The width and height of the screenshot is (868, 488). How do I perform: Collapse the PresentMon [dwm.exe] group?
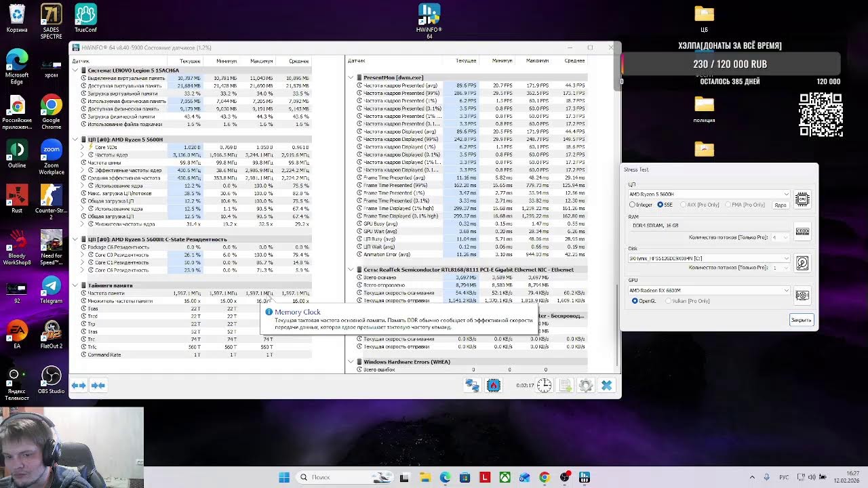(x=351, y=78)
